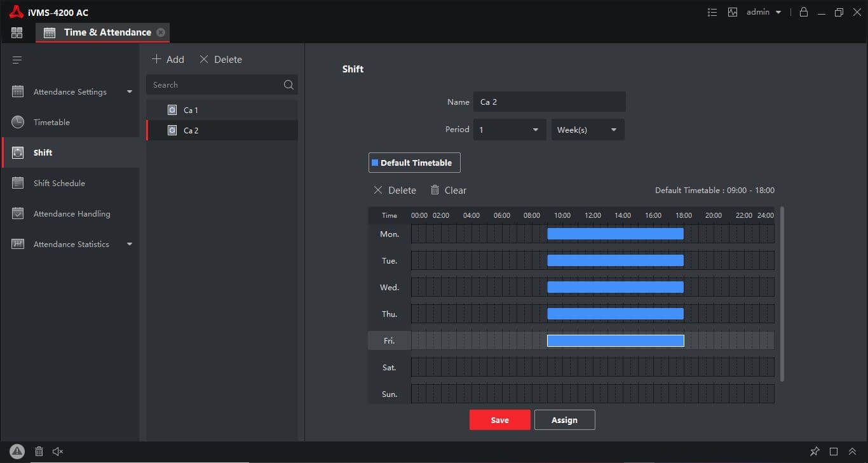Clear the weekly schedule

click(x=448, y=190)
